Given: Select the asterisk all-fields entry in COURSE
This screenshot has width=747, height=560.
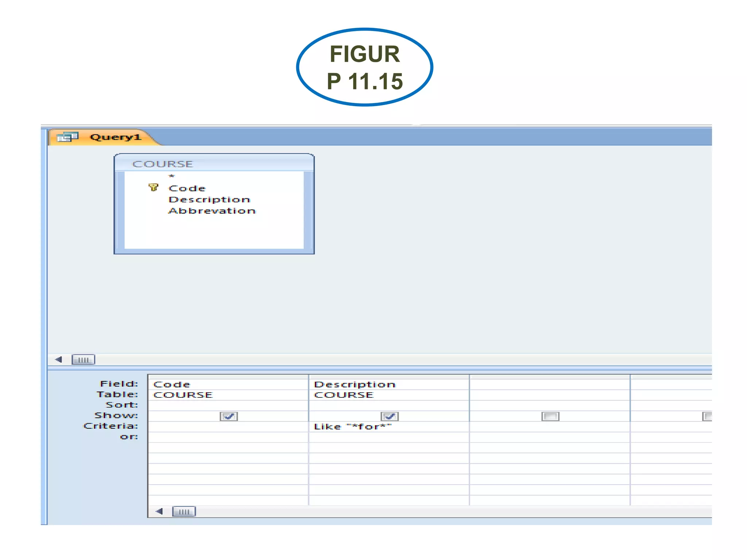Looking at the screenshot, I should 172,176.
